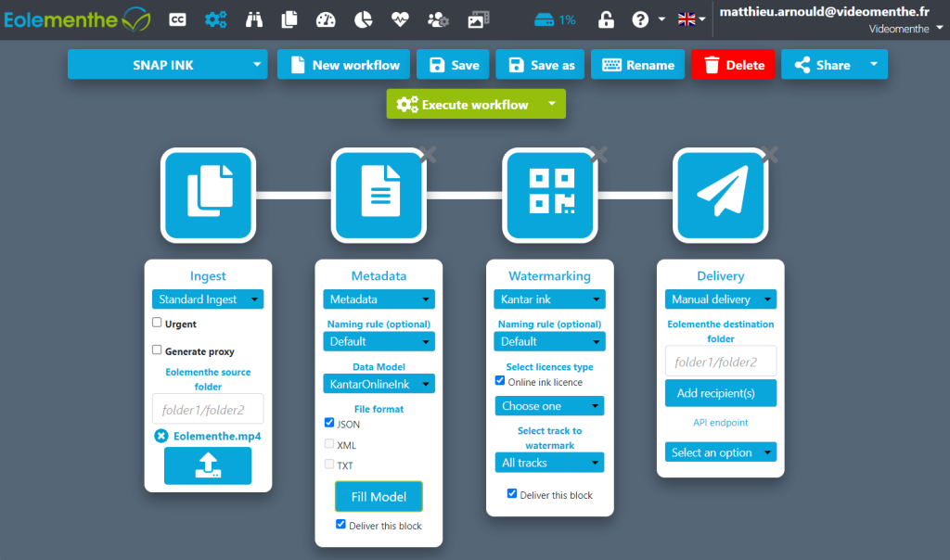Open the CC subtitles icon
The height and width of the screenshot is (560, 950).
[177, 20]
